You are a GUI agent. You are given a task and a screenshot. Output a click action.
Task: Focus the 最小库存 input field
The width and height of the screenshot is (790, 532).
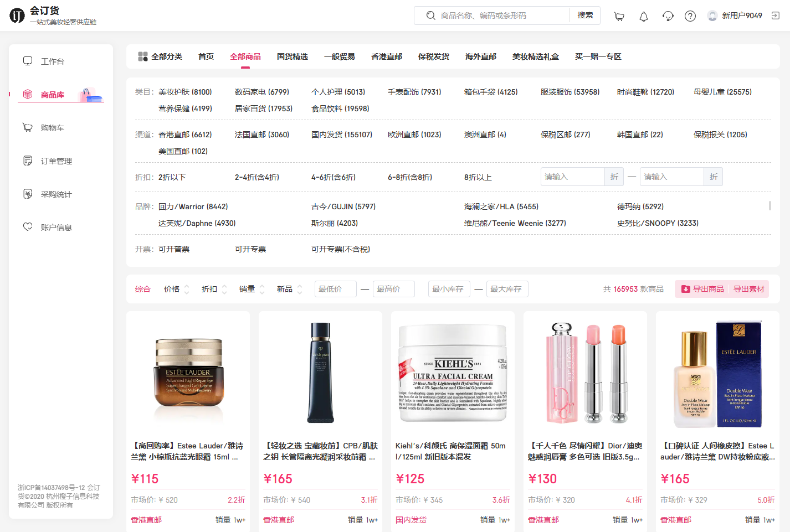point(449,289)
